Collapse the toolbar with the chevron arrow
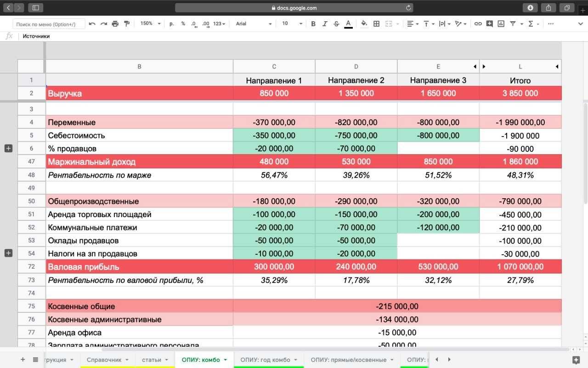The image size is (588, 368). (580, 23)
